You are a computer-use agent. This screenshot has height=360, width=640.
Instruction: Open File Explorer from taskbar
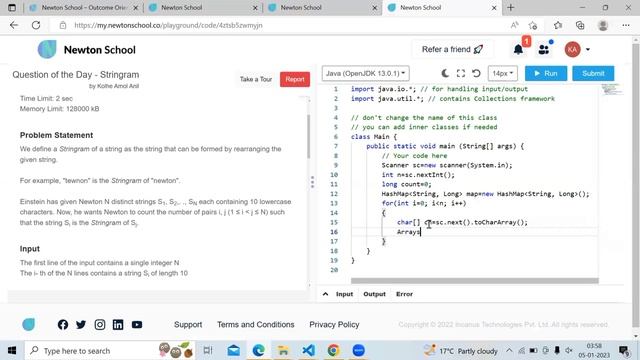click(283, 350)
